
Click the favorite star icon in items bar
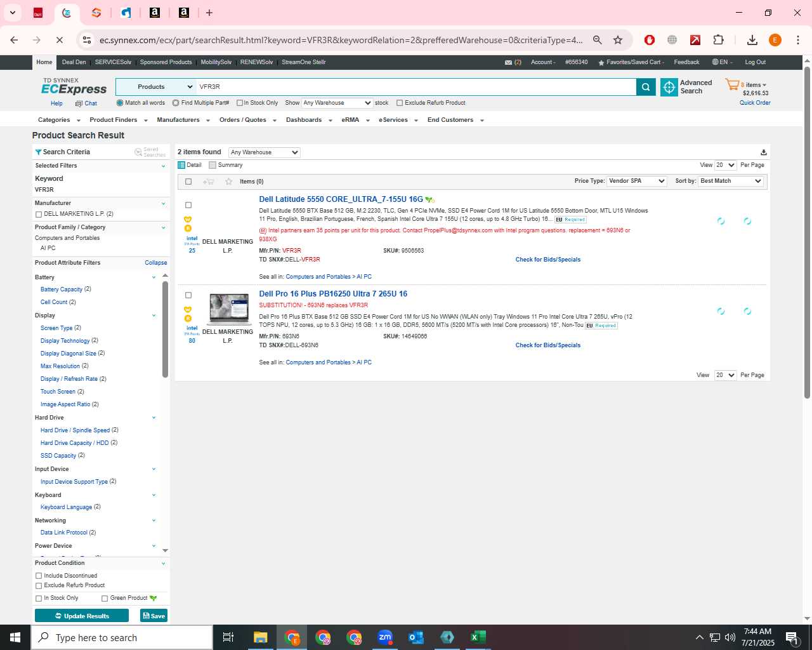(229, 182)
